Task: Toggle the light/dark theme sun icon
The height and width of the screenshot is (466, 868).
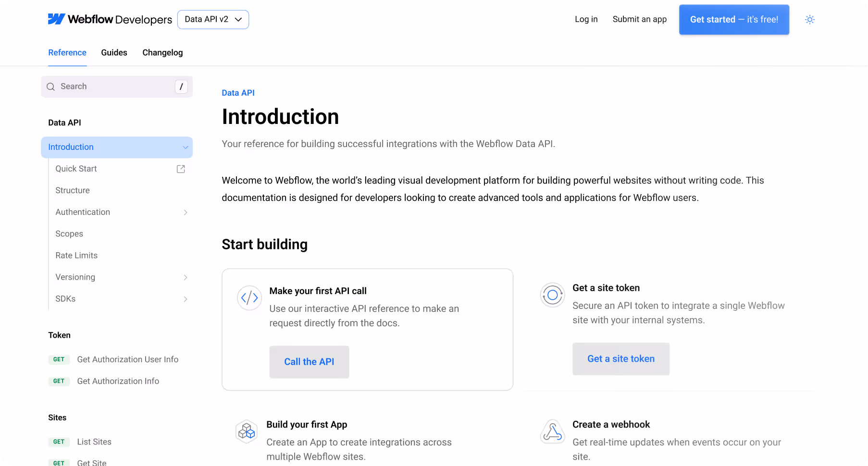Action: click(x=810, y=20)
